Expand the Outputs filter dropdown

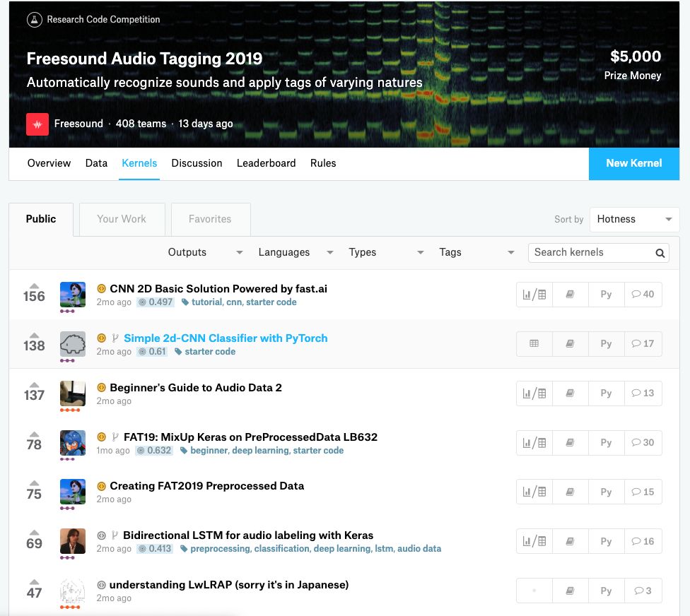point(205,252)
